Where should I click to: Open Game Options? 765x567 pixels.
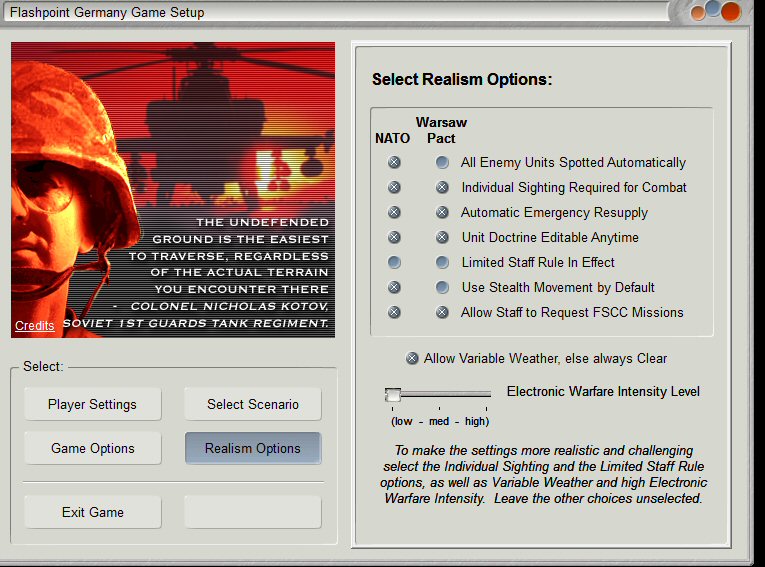(x=93, y=448)
